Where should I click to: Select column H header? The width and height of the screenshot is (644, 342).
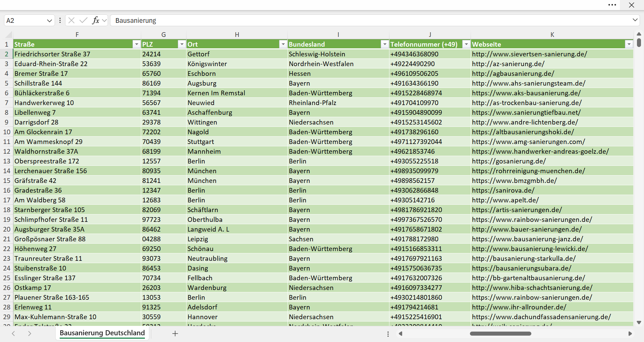pyautogui.click(x=237, y=35)
